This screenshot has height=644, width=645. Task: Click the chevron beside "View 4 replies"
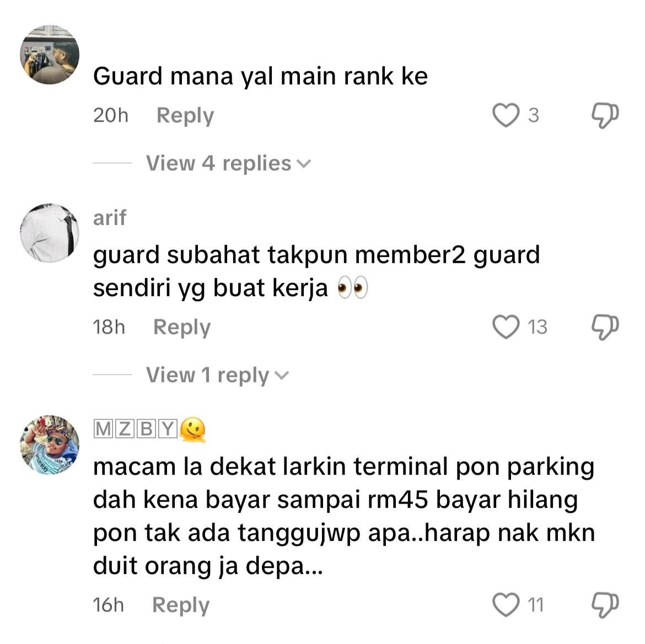[x=304, y=164]
